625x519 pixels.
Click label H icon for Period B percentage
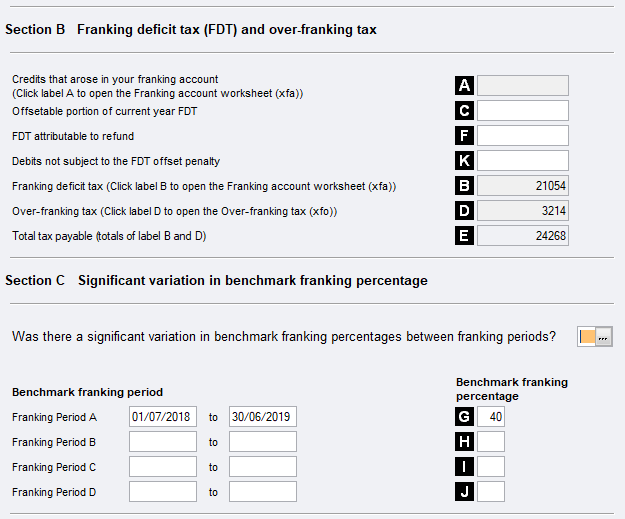pyautogui.click(x=464, y=442)
